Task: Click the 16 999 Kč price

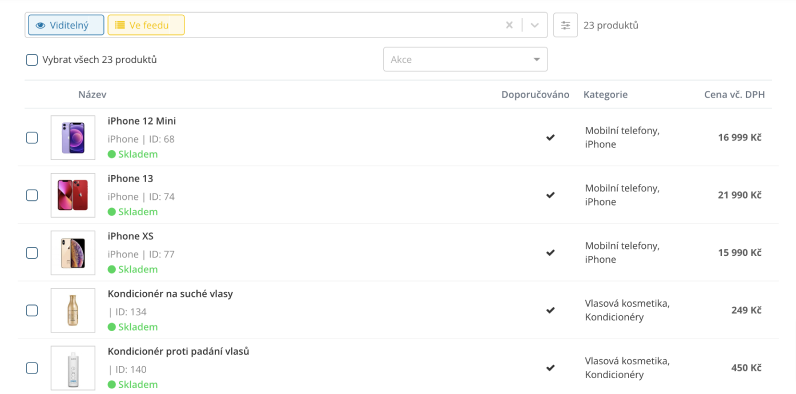Action: pyautogui.click(x=740, y=138)
